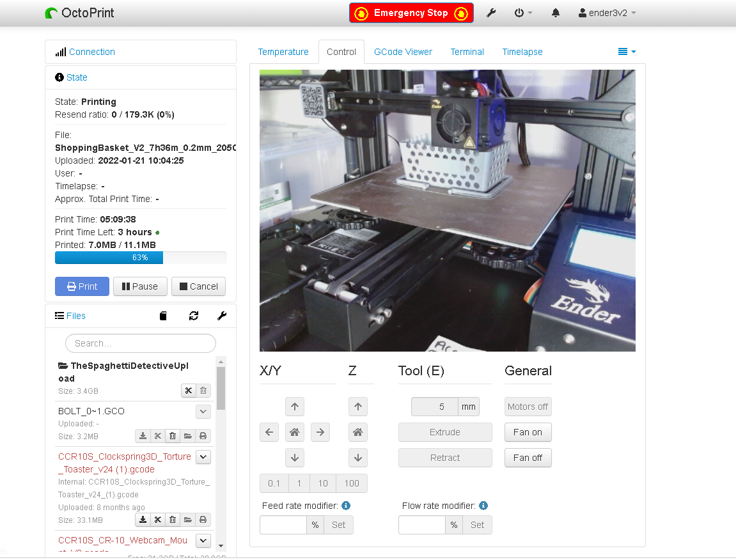736x560 pixels.
Task: Focus the file Search field
Action: tap(140, 343)
